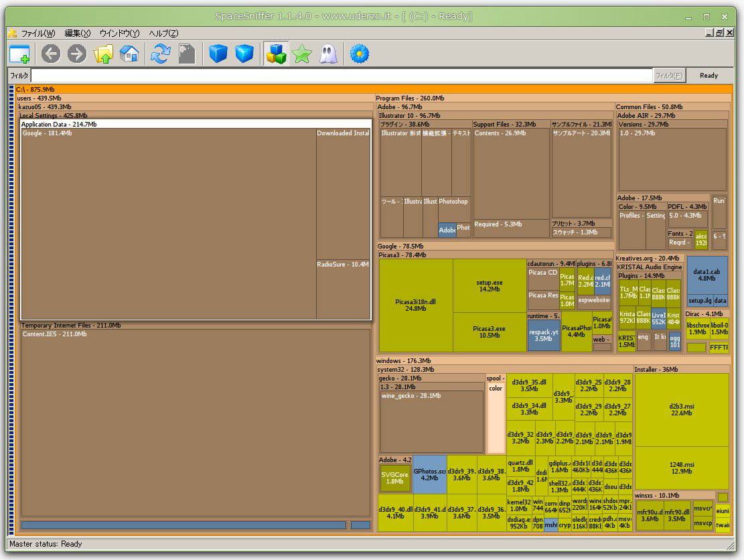Select the Kreatives.org - 20.4Mb header
The height and width of the screenshot is (560, 744).
click(x=649, y=259)
